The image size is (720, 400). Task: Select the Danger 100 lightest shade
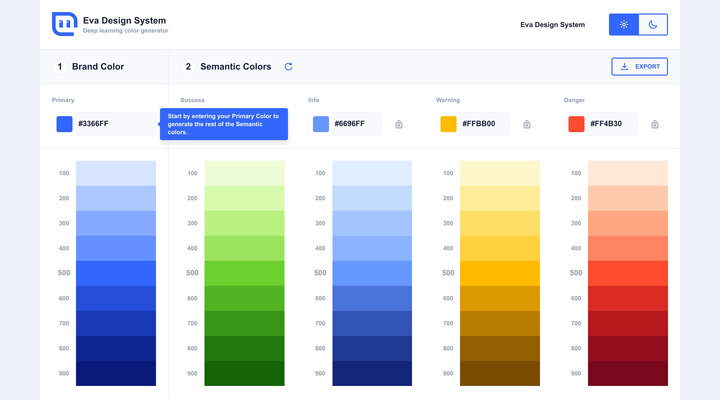click(x=628, y=173)
